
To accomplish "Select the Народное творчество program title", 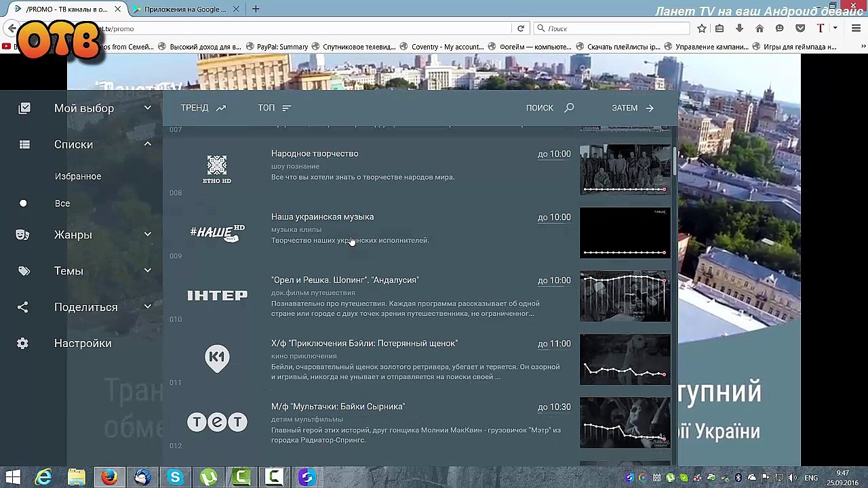I will tap(315, 154).
